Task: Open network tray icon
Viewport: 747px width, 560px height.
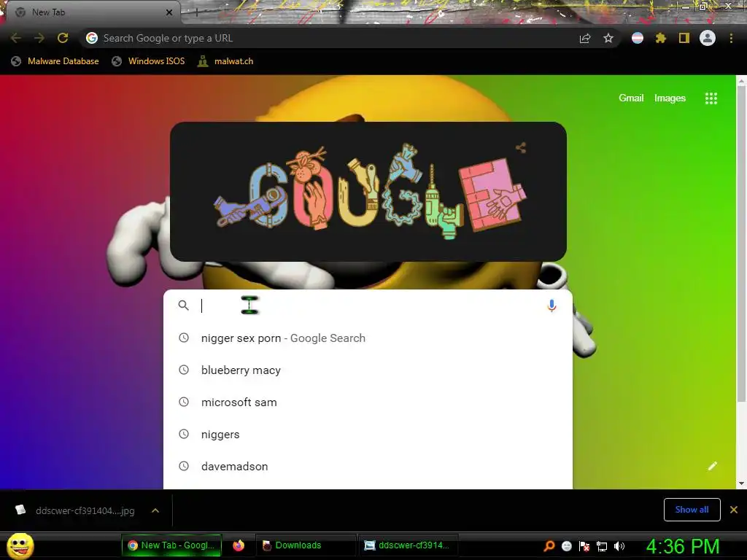Action: tap(602, 545)
